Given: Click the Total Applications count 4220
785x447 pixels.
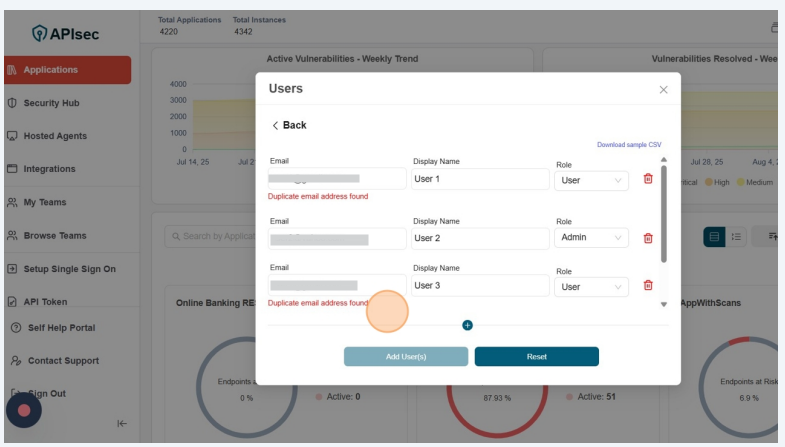Looking at the screenshot, I should (x=169, y=32).
